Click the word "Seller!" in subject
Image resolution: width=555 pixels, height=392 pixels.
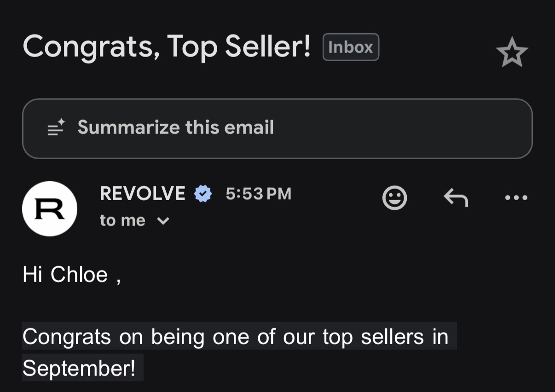(268, 47)
